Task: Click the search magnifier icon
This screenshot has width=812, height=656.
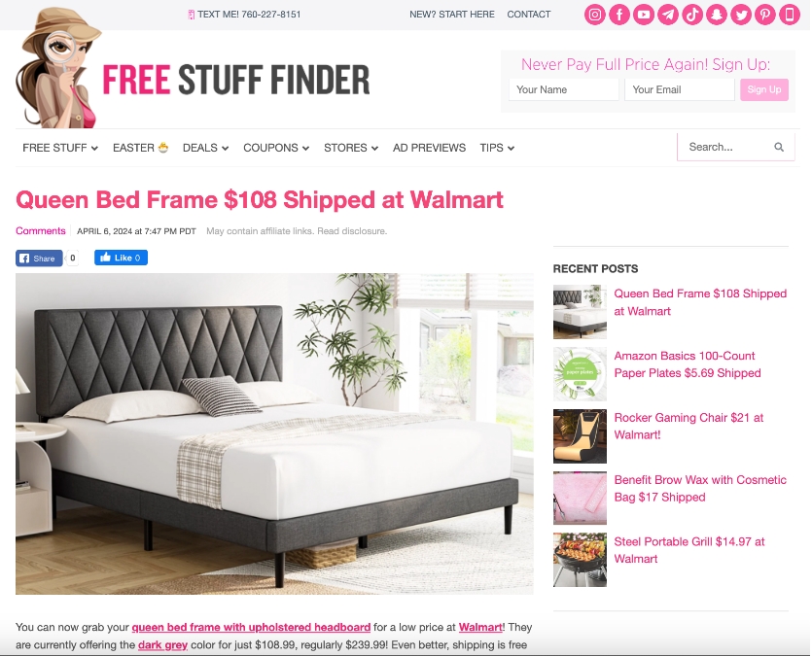Action: click(778, 147)
